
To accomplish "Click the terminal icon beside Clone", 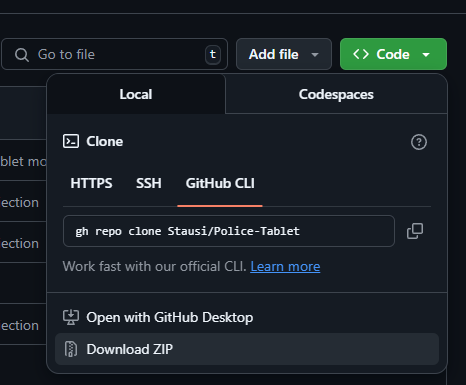I will (71, 141).
